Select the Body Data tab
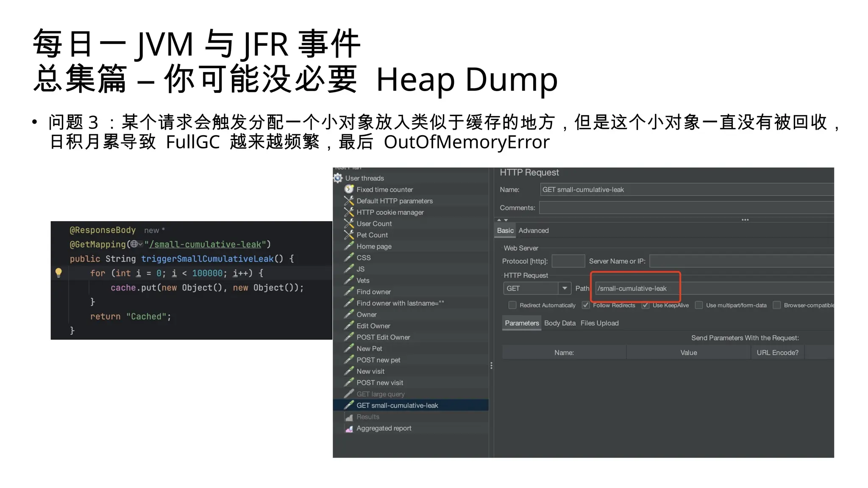 point(560,323)
